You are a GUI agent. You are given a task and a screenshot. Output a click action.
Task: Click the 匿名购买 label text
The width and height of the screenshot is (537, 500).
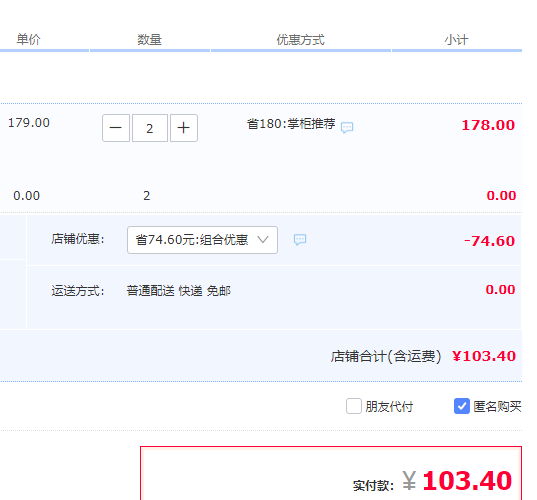click(x=497, y=407)
